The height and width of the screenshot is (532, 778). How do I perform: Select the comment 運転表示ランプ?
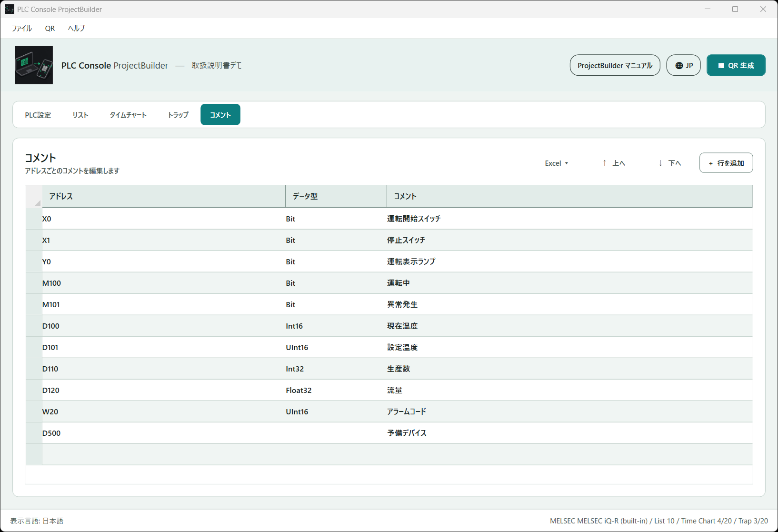(x=570, y=261)
